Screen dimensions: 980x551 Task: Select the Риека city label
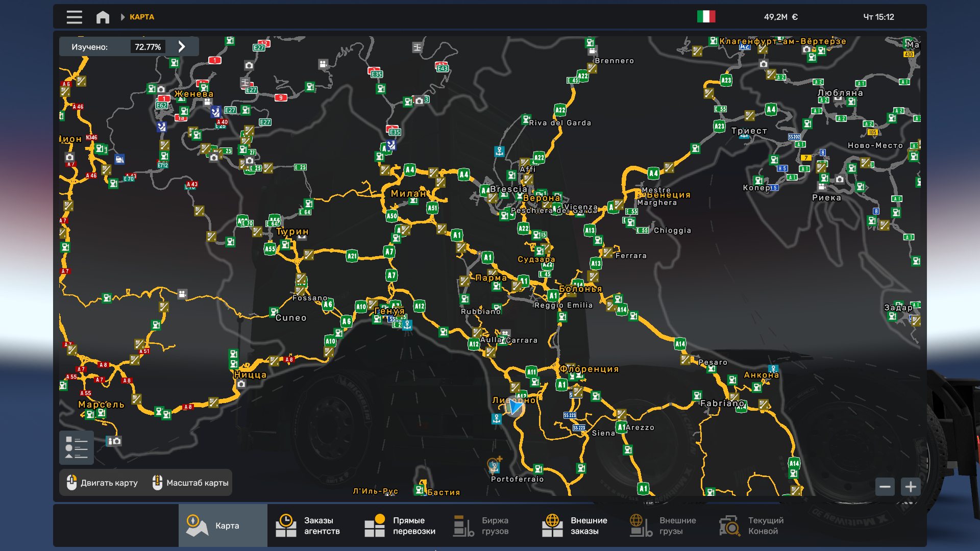[x=826, y=198]
